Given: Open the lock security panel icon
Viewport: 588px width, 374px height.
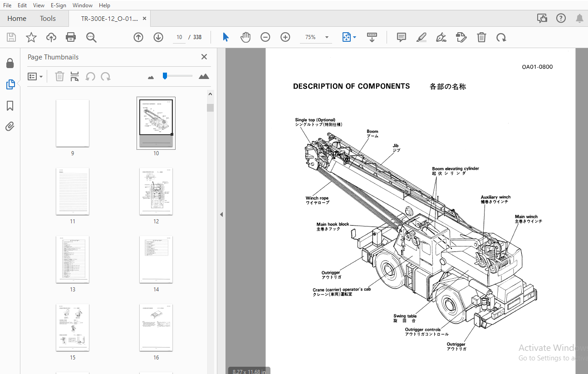Looking at the screenshot, I should pyautogui.click(x=10, y=63).
